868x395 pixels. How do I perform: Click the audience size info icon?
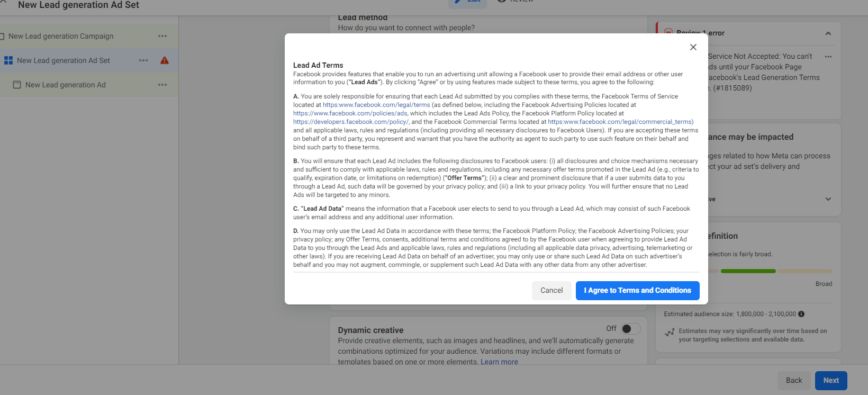801,314
